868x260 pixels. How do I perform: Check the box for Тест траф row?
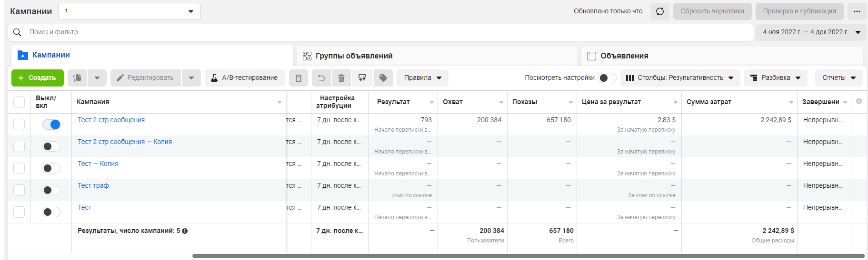[x=19, y=190]
